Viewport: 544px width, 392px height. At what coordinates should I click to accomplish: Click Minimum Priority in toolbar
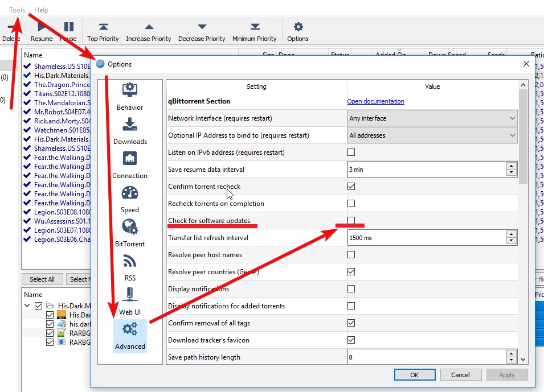tap(254, 31)
